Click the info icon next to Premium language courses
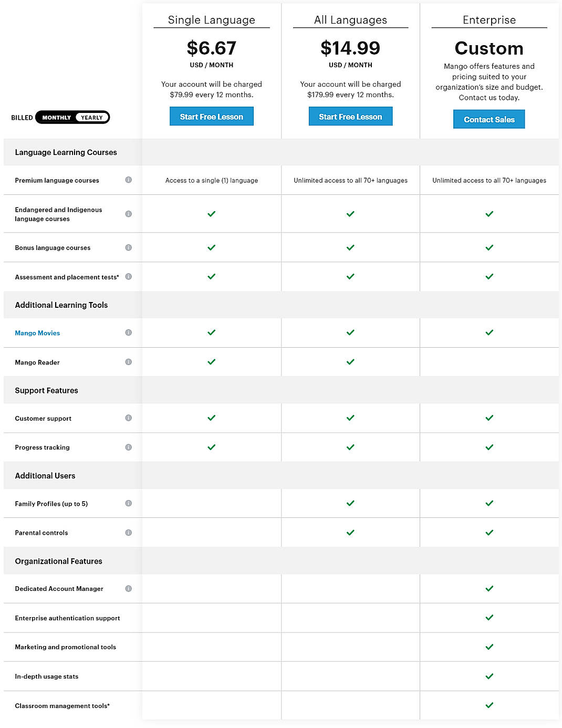This screenshot has width=562, height=728. click(129, 180)
